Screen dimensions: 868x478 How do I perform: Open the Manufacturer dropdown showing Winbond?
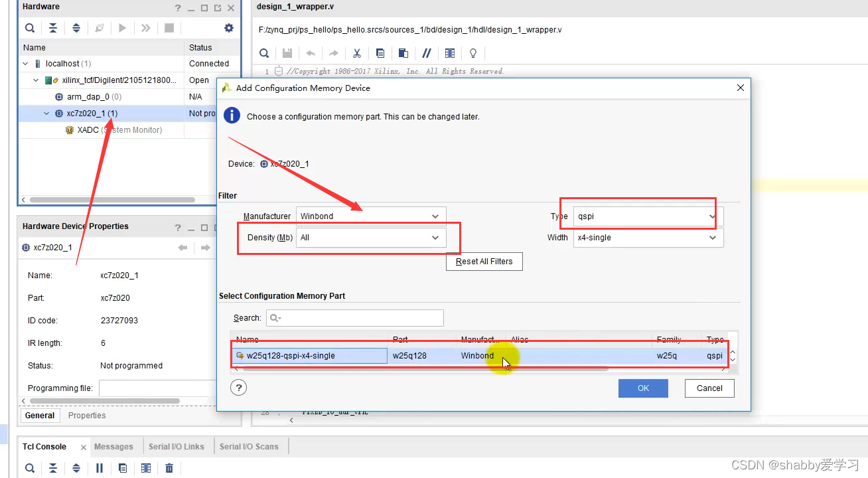coord(370,216)
